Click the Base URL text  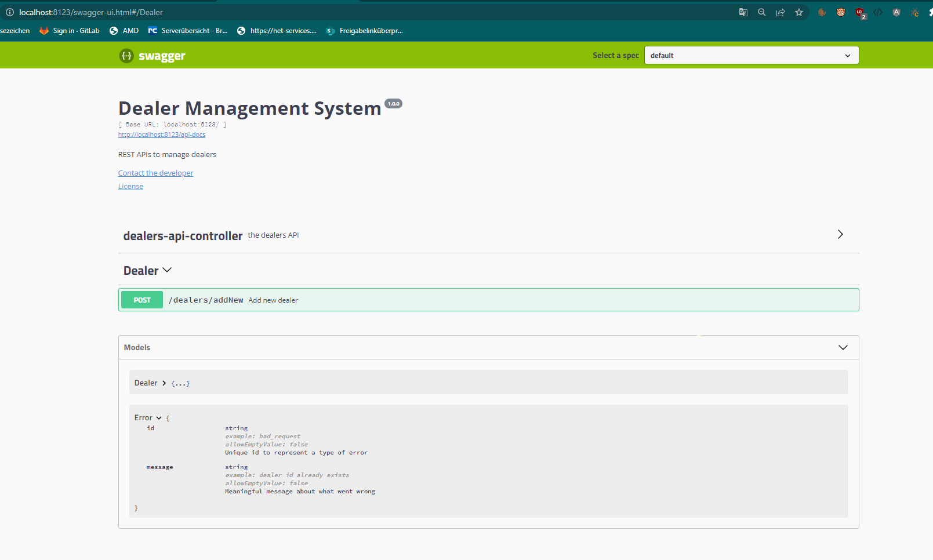coord(172,124)
